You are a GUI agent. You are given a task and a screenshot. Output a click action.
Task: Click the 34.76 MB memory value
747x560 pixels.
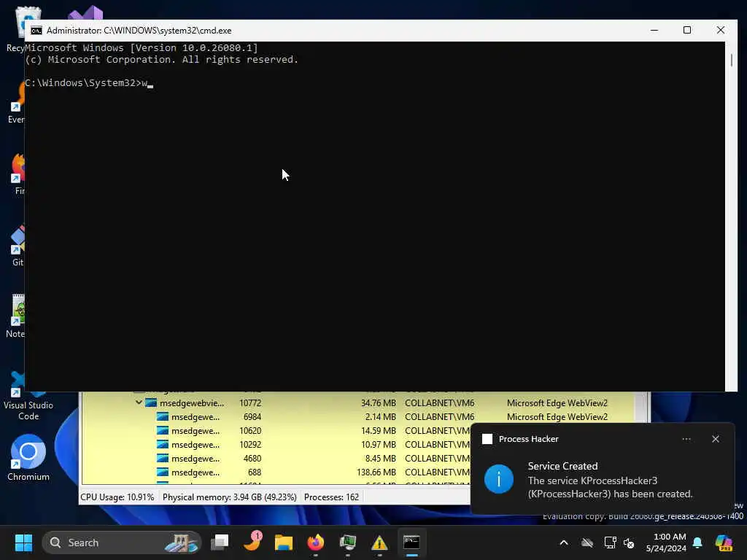(x=379, y=402)
